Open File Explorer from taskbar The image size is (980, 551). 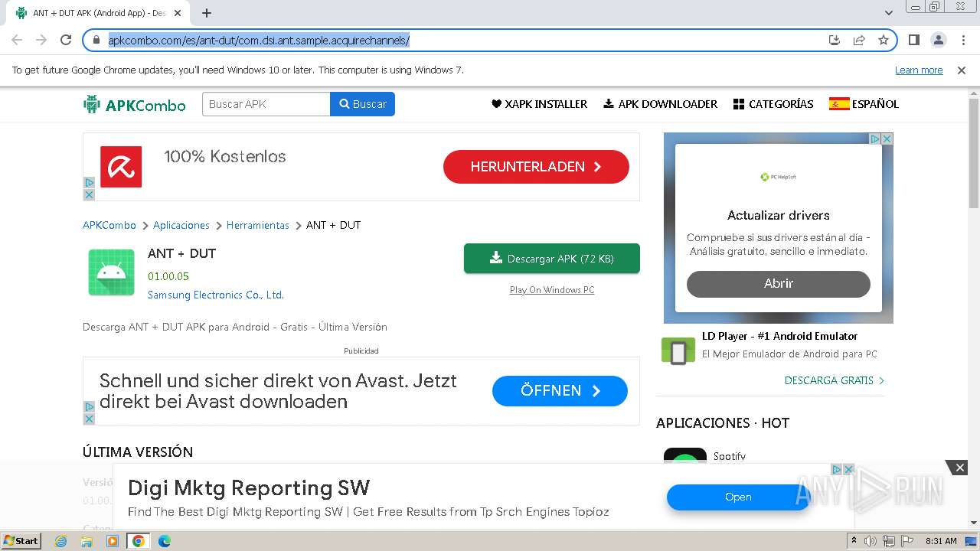87,541
